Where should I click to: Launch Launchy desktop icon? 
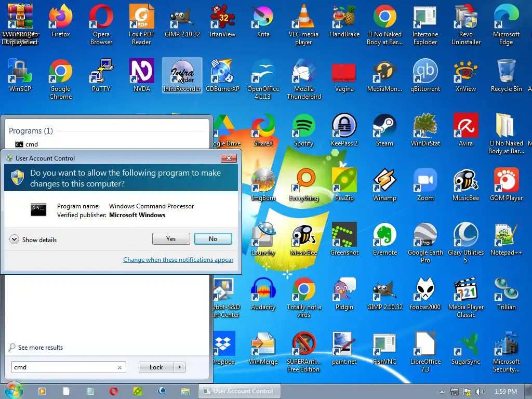point(263,239)
